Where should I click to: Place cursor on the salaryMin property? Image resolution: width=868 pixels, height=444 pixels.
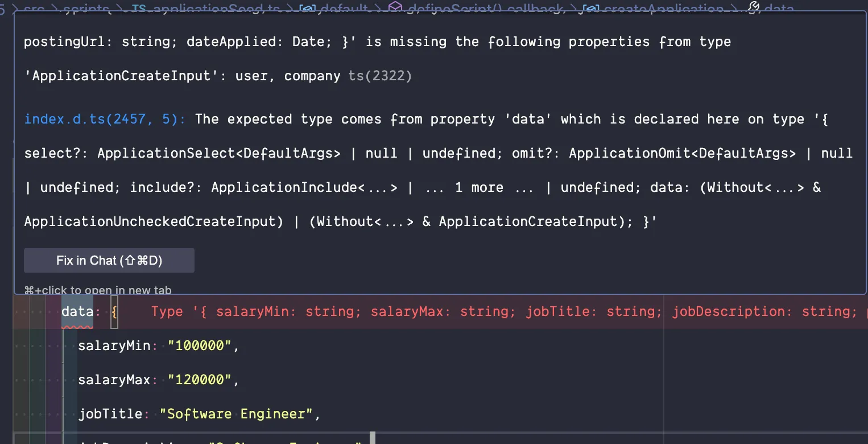point(114,346)
